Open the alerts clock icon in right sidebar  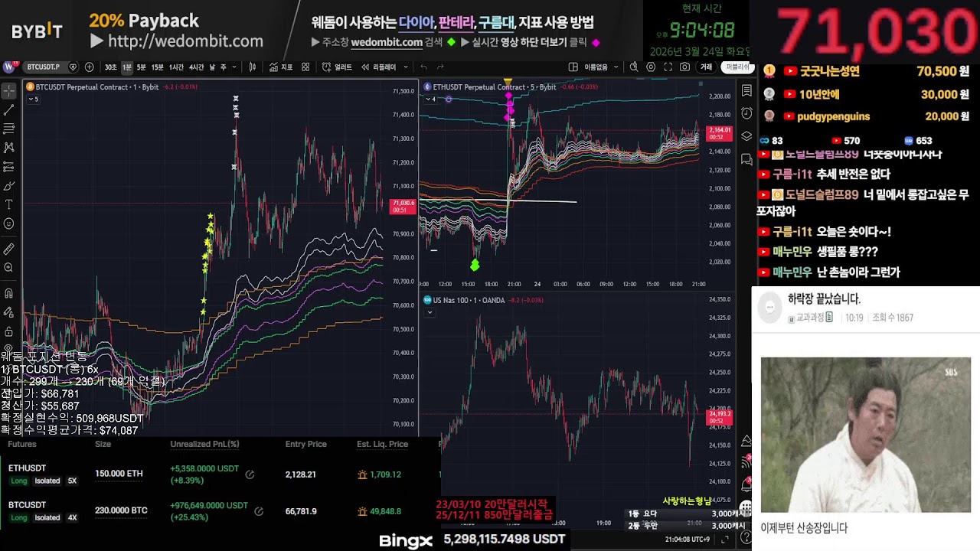click(746, 114)
